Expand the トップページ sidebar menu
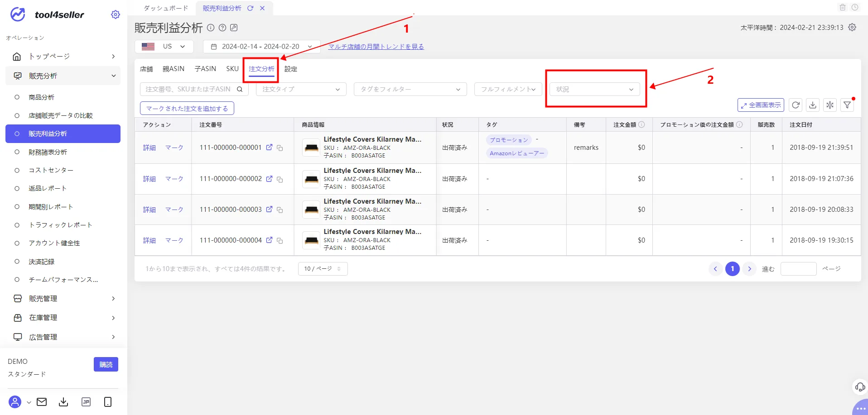 point(63,56)
